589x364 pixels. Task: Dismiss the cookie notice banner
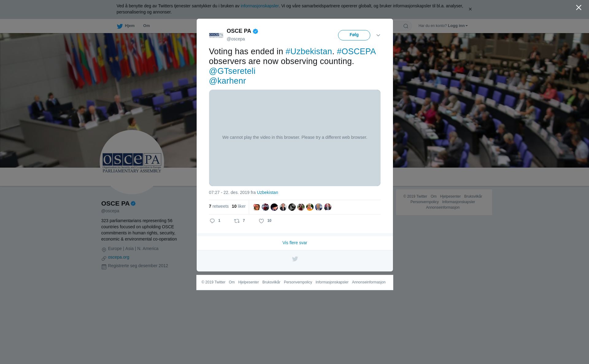coord(470,9)
